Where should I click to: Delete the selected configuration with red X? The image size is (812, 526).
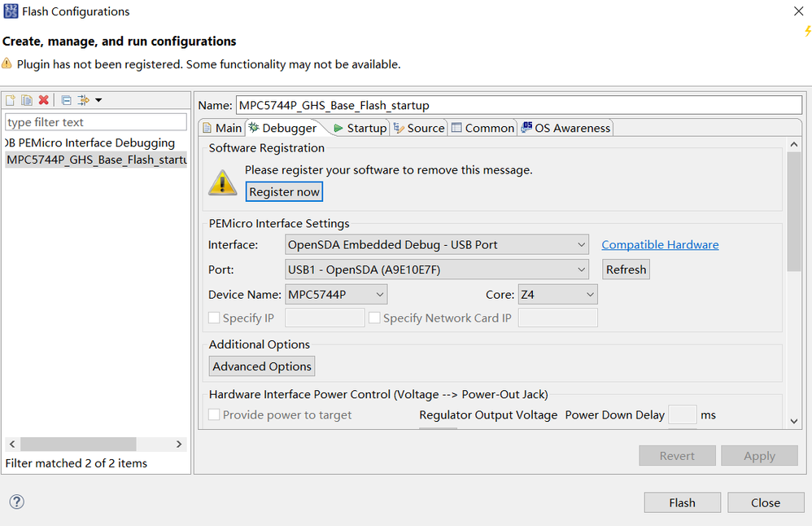point(44,100)
